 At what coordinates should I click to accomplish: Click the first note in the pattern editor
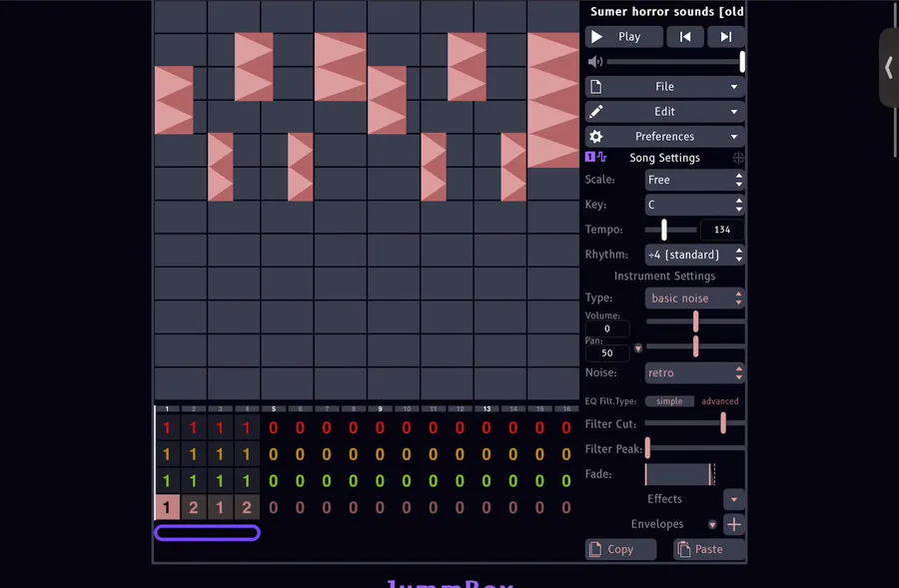point(174,100)
